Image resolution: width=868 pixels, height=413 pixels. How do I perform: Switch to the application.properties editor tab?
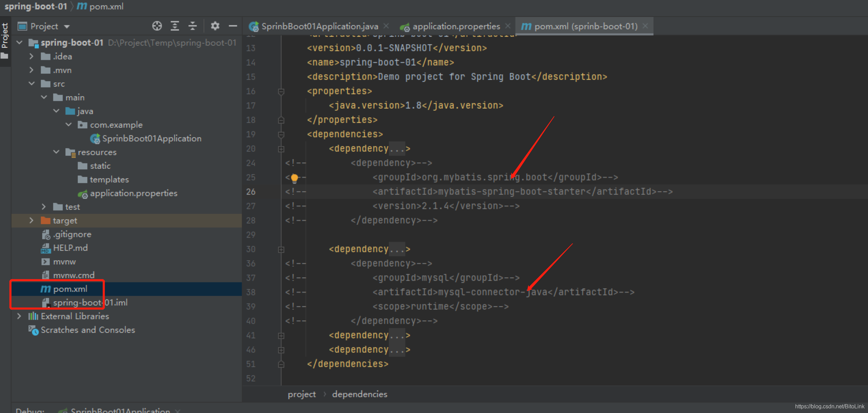[x=456, y=26]
